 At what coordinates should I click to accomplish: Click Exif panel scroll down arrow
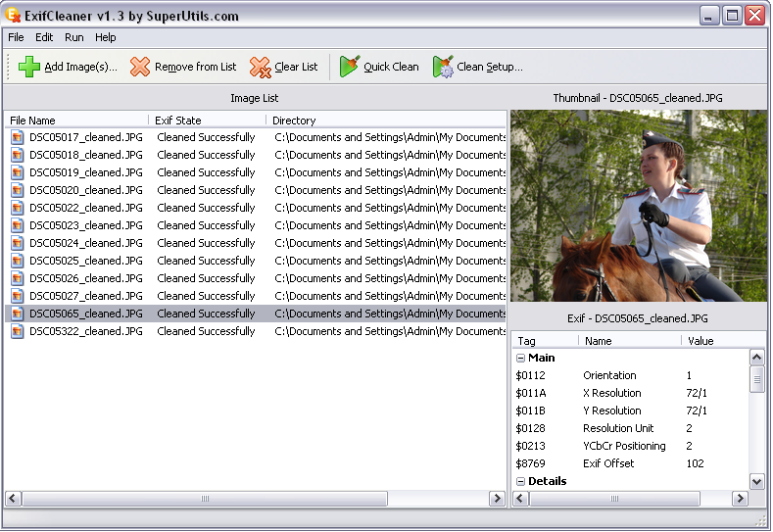tap(756, 481)
